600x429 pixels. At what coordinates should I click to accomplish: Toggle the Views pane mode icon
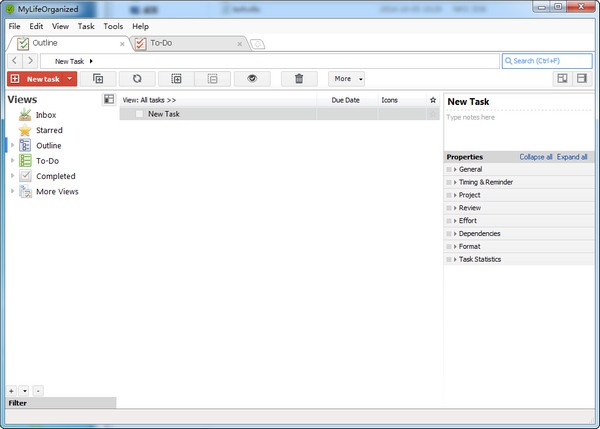click(109, 100)
